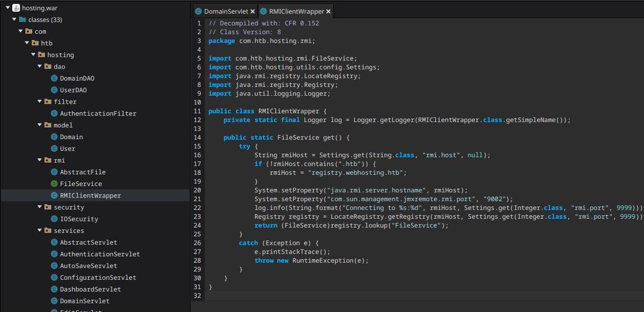
Task: Click the htb package folder icon
Action: click(35, 43)
